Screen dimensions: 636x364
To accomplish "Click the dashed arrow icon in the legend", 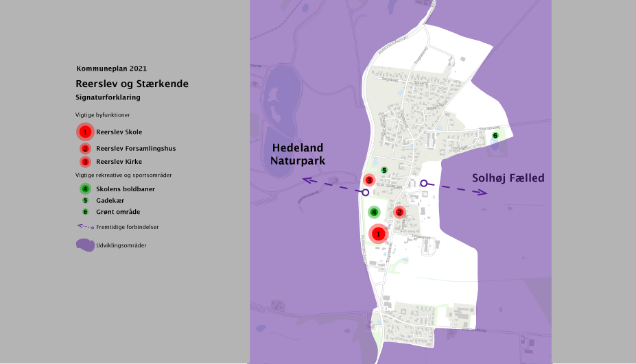I will 85,226.
